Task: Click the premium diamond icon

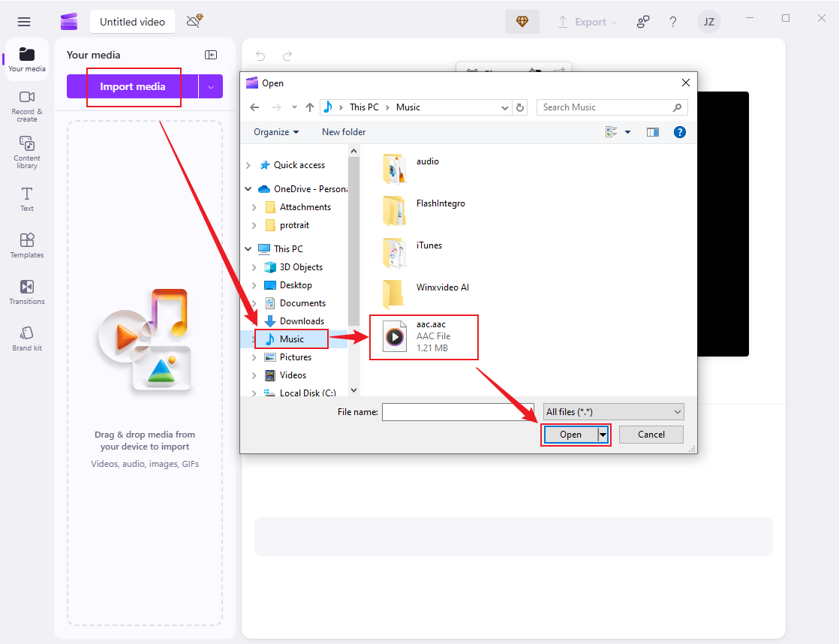Action: [x=522, y=22]
